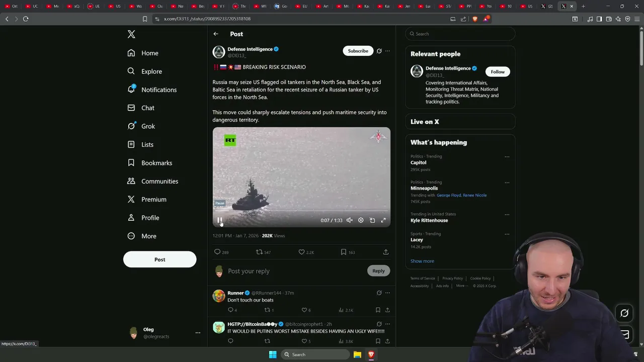This screenshot has width=644, height=362.
Task: Open more options for the Lacey trend
Action: click(x=507, y=234)
